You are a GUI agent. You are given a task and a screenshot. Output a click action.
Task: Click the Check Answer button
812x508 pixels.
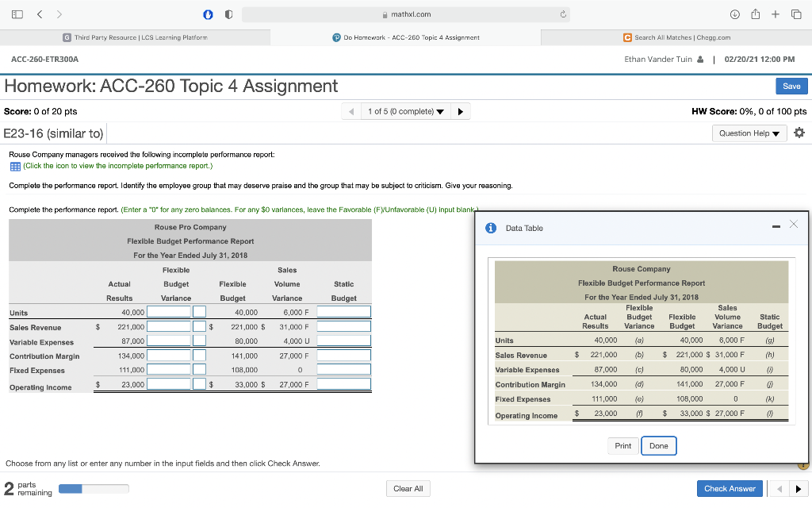(729, 488)
